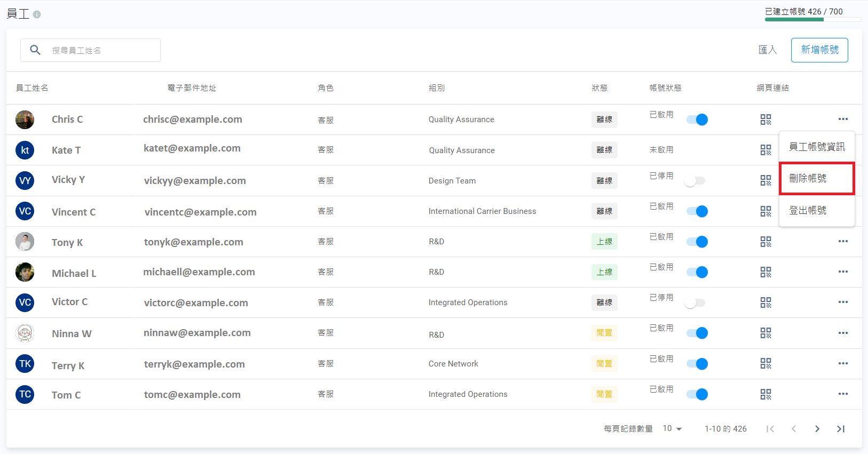Viewport: 868px width, 454px height.
Task: Click the VY avatar for Vicky Y
Action: tap(25, 180)
